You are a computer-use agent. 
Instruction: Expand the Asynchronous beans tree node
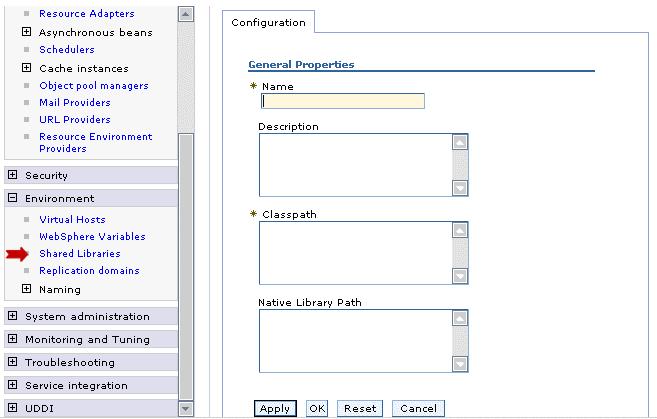click(x=26, y=32)
